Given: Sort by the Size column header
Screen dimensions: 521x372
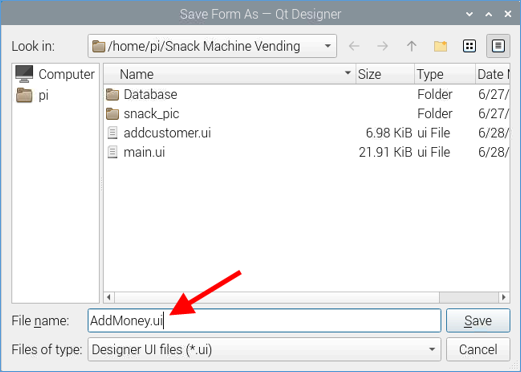Looking at the screenshot, I should click(x=385, y=74).
